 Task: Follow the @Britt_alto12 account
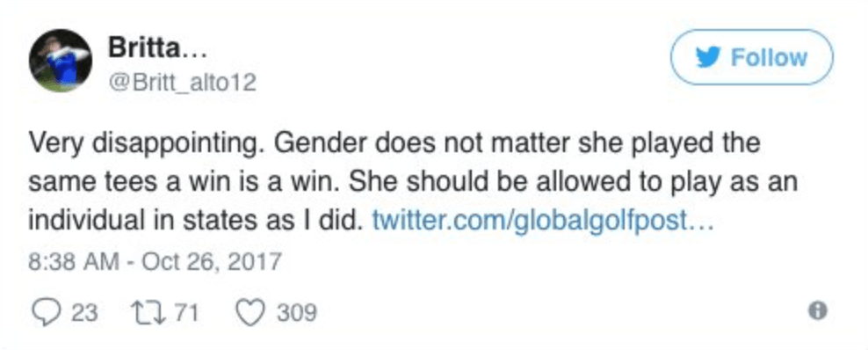click(752, 57)
